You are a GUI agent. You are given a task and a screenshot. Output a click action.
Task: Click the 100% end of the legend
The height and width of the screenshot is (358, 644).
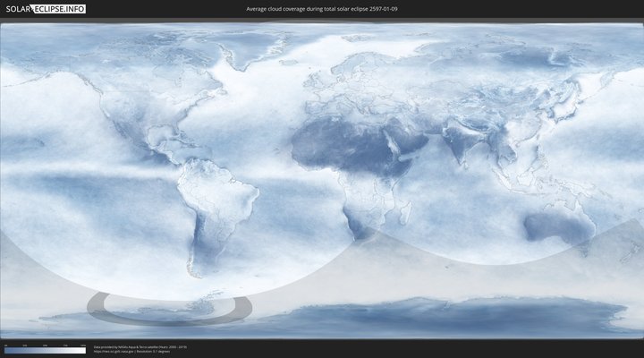[84, 351]
